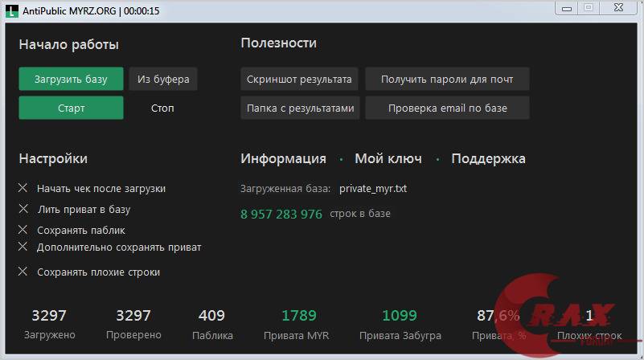Screen dimensions: 644x360
Task: Click the Загрузить базу button
Action: click(71, 79)
